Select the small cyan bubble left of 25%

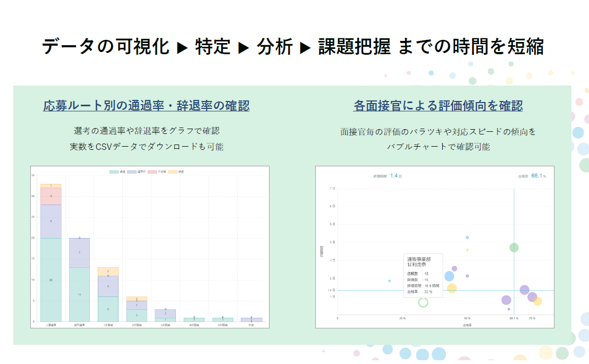pos(389,281)
